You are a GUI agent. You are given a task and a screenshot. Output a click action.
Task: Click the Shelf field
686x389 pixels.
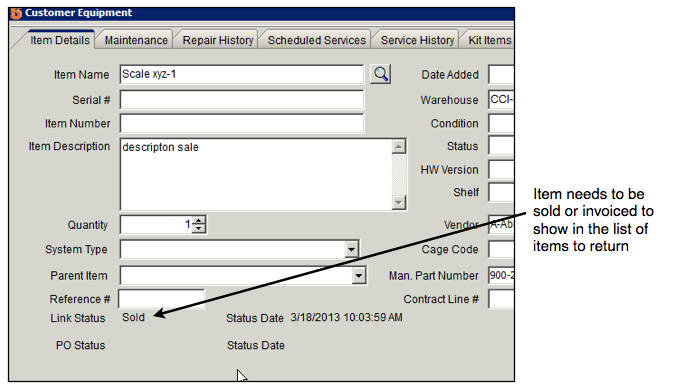(x=501, y=192)
